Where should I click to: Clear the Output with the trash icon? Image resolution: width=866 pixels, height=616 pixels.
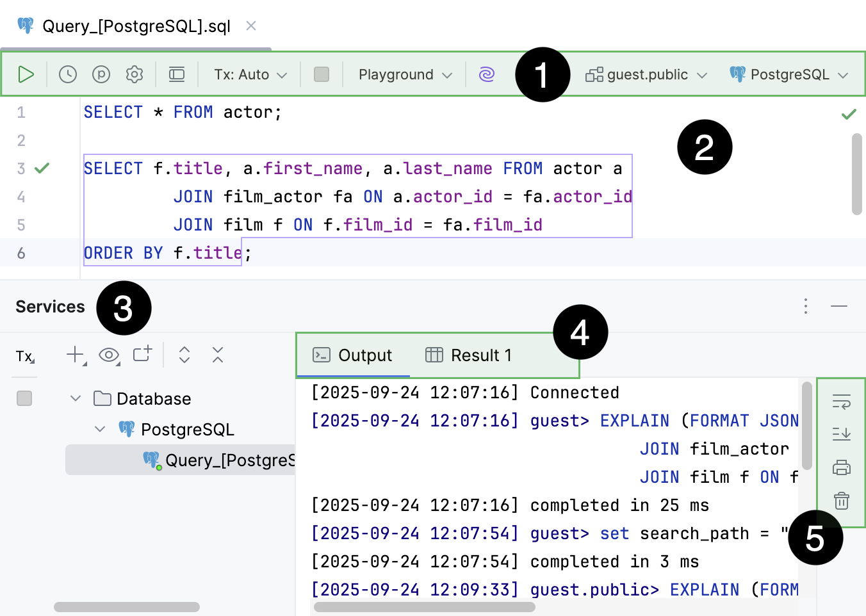coord(841,501)
